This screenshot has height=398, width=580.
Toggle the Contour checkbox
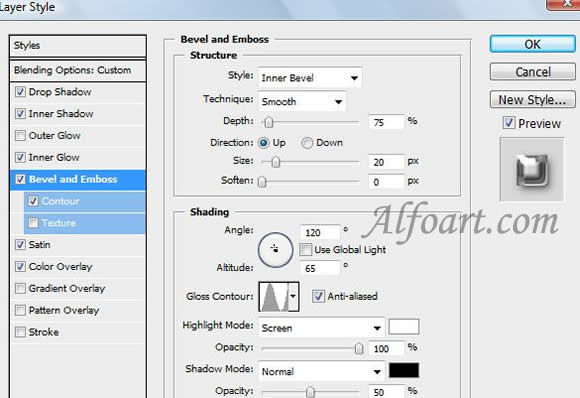pos(33,201)
